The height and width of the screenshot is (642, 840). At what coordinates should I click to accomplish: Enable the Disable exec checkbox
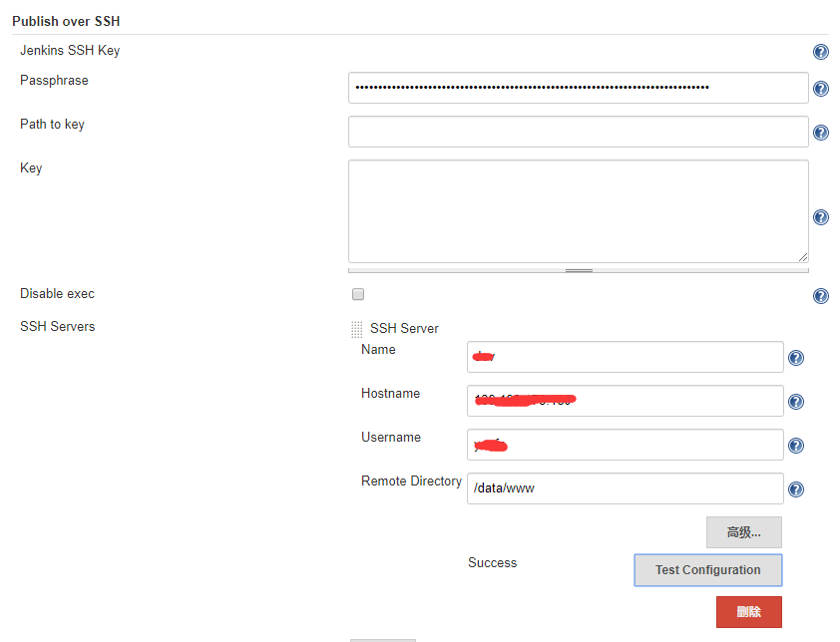[358, 293]
